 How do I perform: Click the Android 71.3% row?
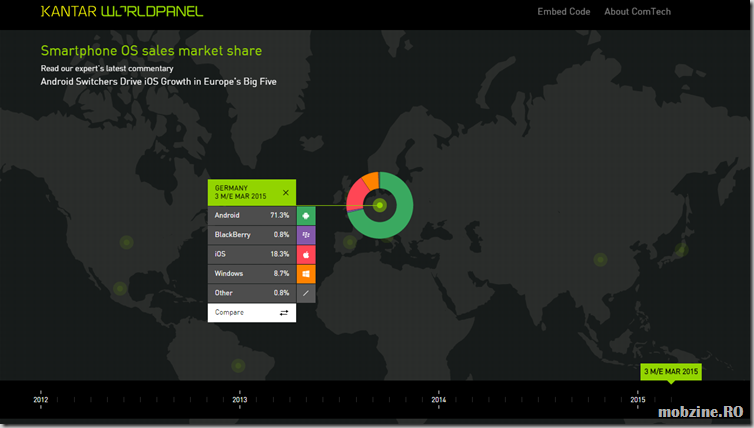[x=251, y=216]
